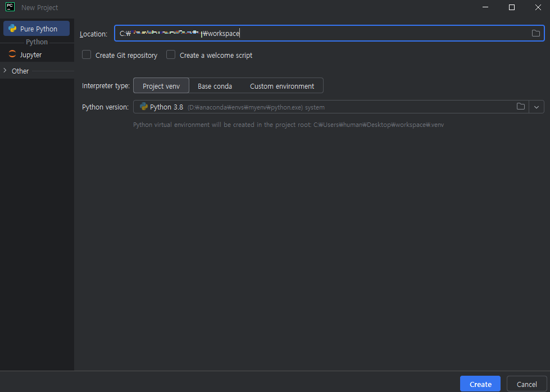Click the 'Location:' label
The image size is (550, 392).
click(x=93, y=34)
